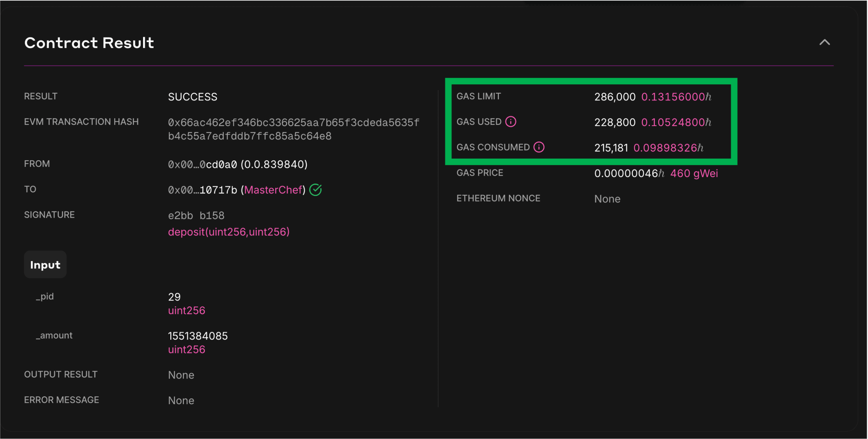Click the SUCCESS result value
The width and height of the screenshot is (868, 439).
click(193, 97)
